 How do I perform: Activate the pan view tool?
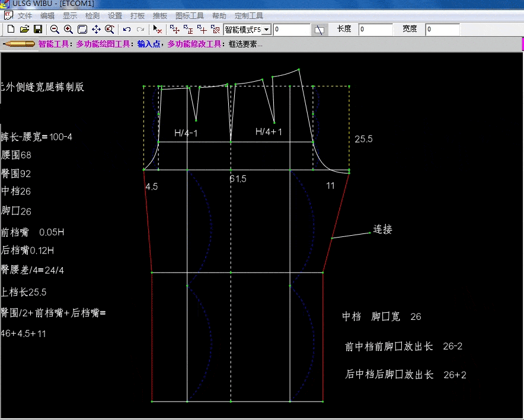pyautogui.click(x=96, y=28)
